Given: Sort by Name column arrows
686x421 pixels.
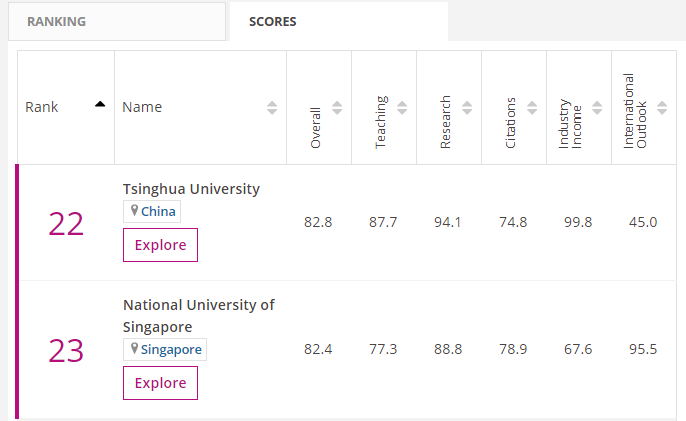Looking at the screenshot, I should pos(272,108).
